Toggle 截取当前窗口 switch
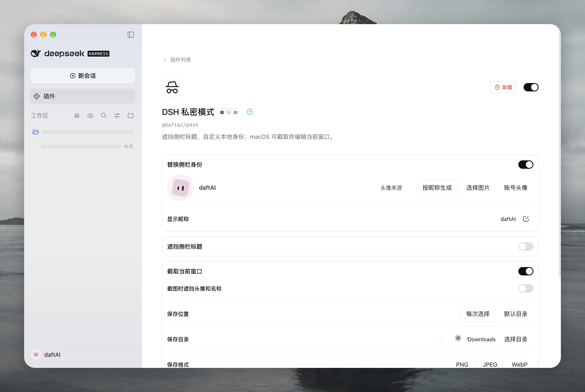 click(x=525, y=271)
